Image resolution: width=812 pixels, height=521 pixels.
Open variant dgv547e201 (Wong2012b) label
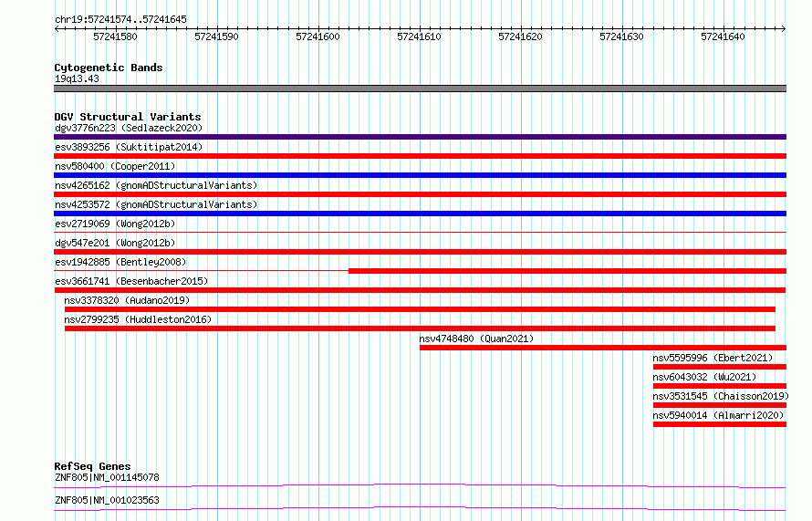(115, 243)
